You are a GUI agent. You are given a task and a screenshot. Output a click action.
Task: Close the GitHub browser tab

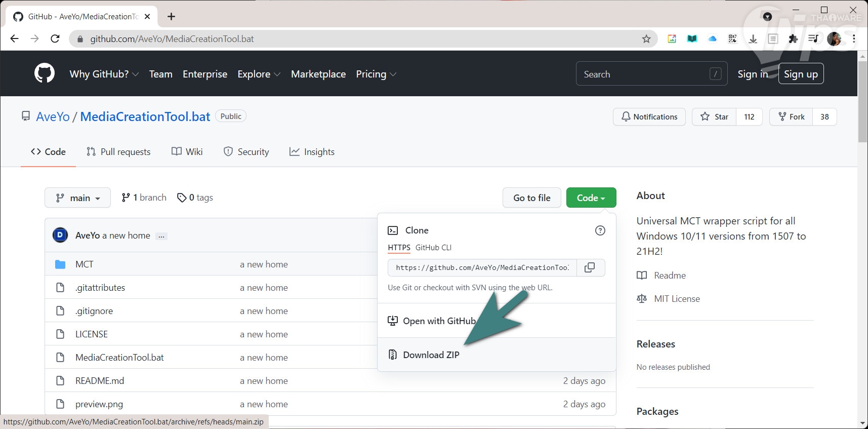147,17
